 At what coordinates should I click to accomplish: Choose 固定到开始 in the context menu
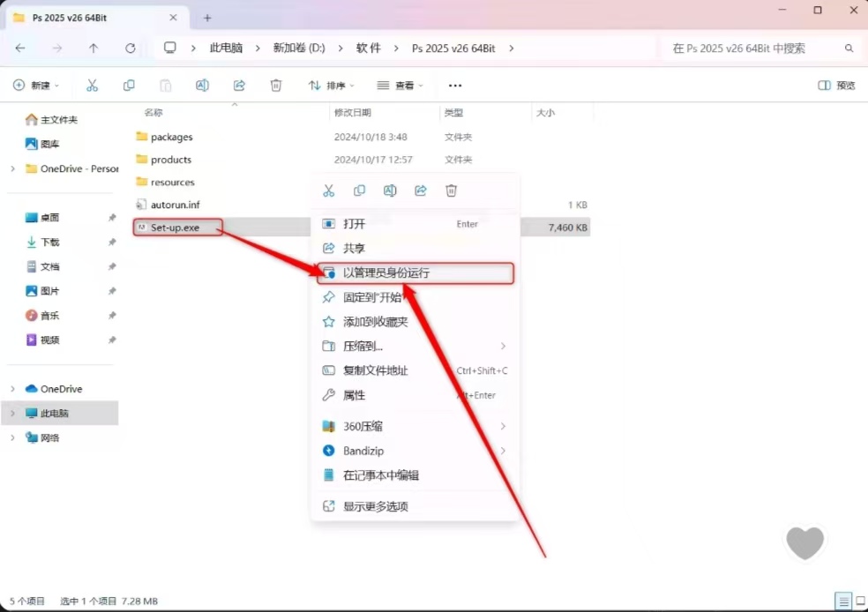[415, 297]
